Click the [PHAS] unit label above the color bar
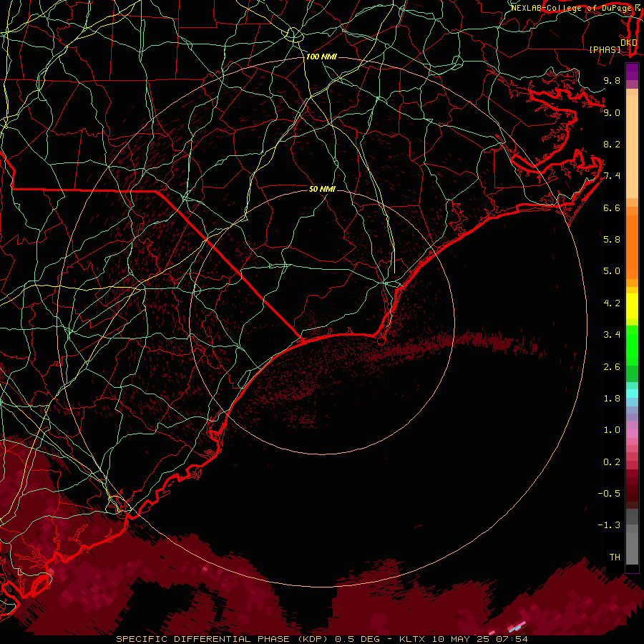The height and width of the screenshot is (644, 644). click(605, 49)
